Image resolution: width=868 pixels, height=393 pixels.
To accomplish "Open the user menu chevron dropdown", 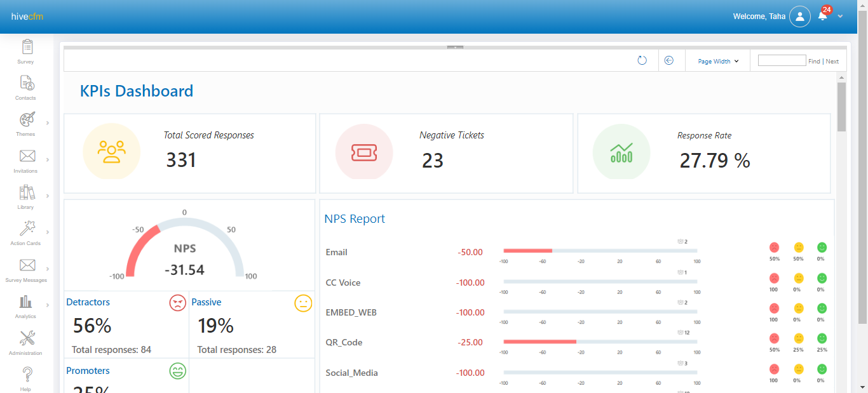I will coord(840,17).
